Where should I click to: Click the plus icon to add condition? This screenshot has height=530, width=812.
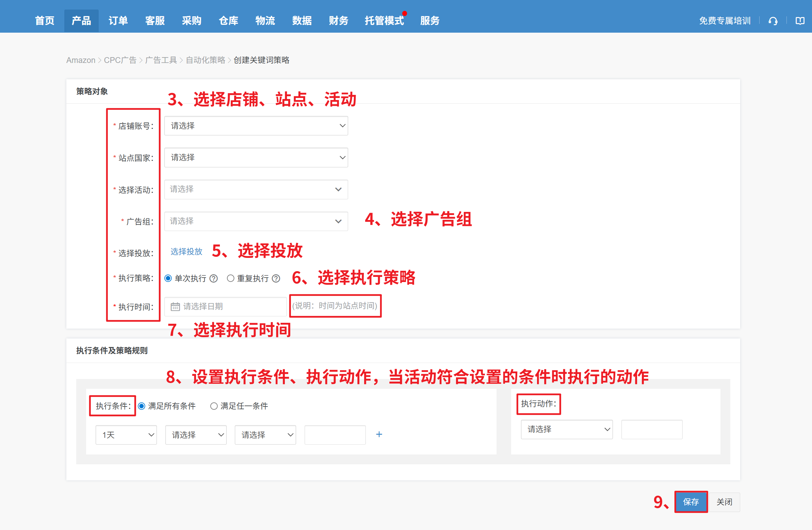(x=379, y=434)
